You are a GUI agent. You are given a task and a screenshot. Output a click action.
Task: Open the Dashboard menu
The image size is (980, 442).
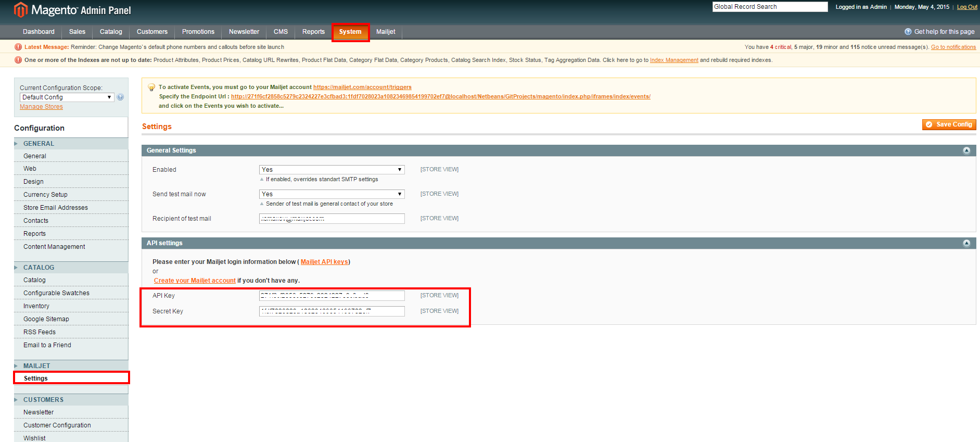tap(39, 32)
